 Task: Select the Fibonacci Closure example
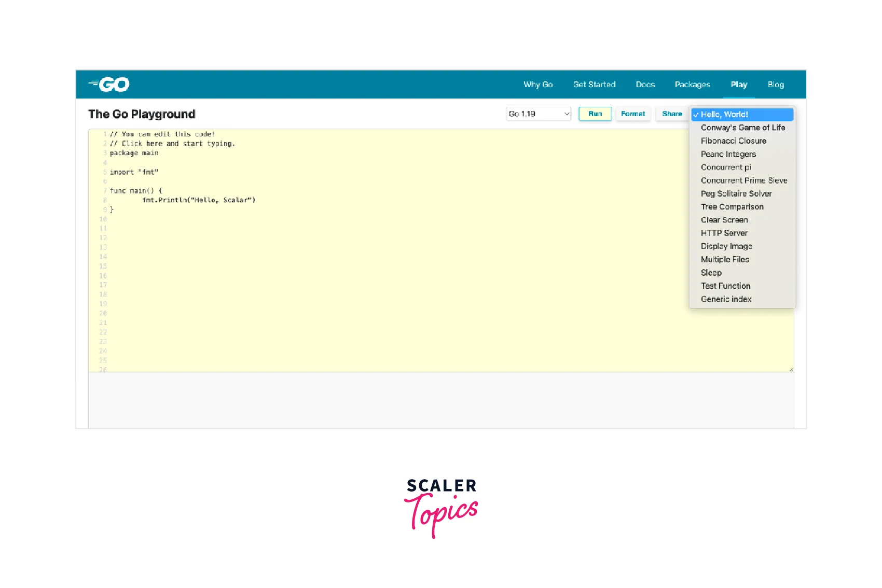733,141
